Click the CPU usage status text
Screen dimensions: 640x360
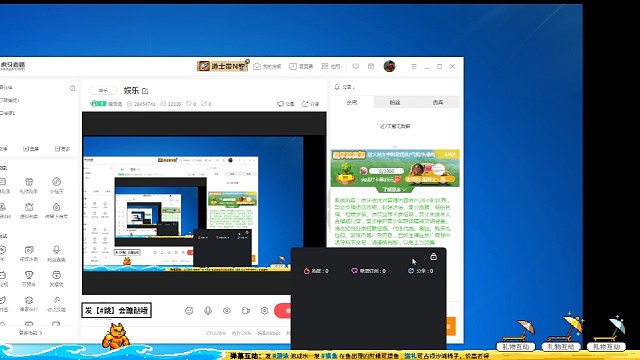click(216, 333)
